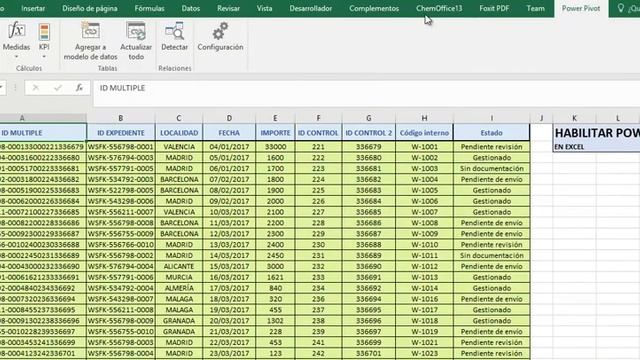Select the ID CONTROL cell 242
Viewport: 640px width, 360px height.
(x=318, y=353)
